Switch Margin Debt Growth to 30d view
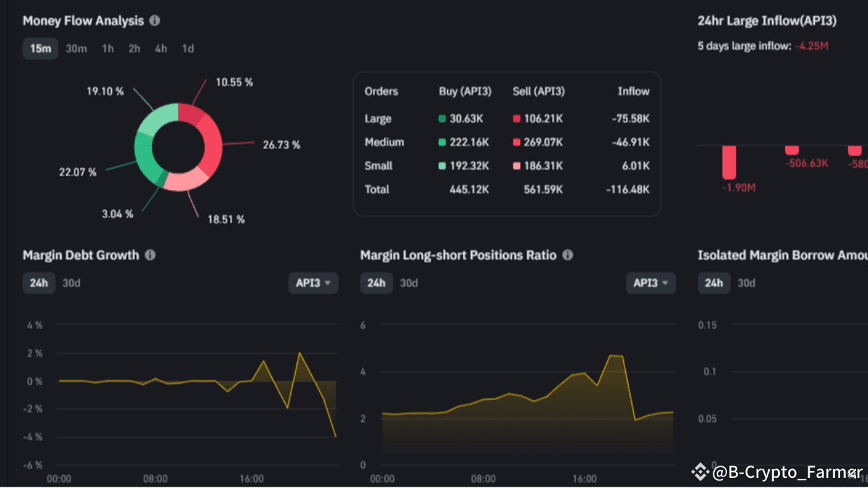Viewport: 868px width, 488px height. pyautogui.click(x=71, y=283)
